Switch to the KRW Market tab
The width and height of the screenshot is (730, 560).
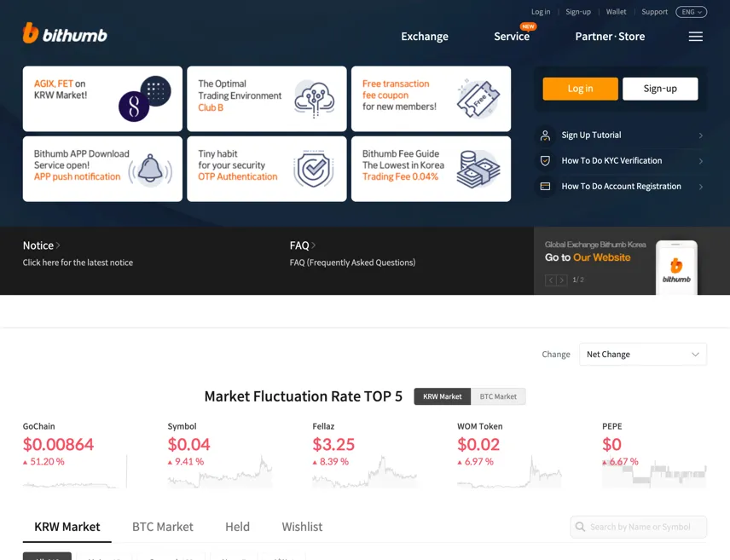(67, 527)
